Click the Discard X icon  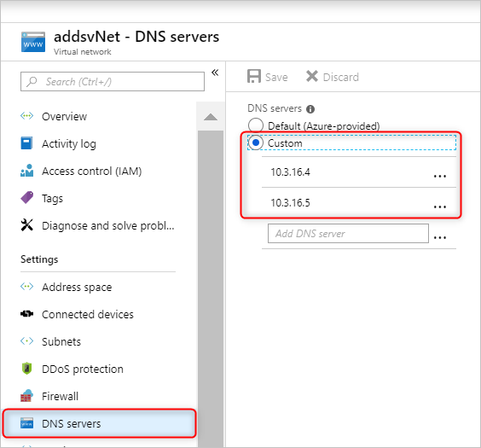[312, 76]
